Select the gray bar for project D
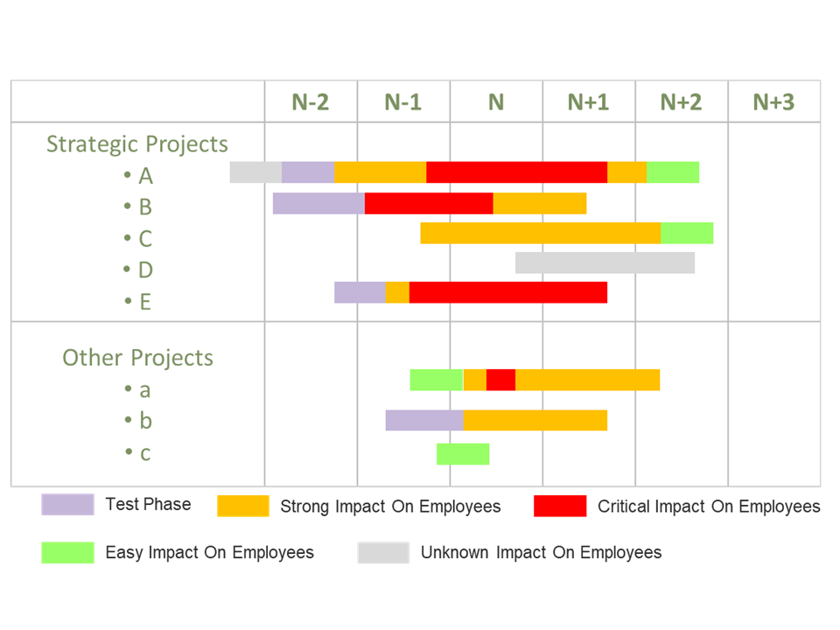The width and height of the screenshot is (840, 630). click(x=605, y=262)
